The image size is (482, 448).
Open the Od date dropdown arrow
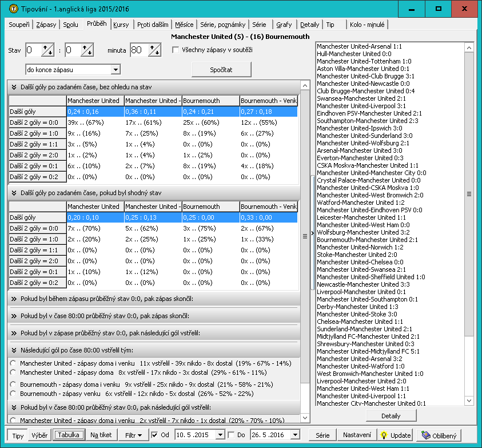click(x=220, y=435)
